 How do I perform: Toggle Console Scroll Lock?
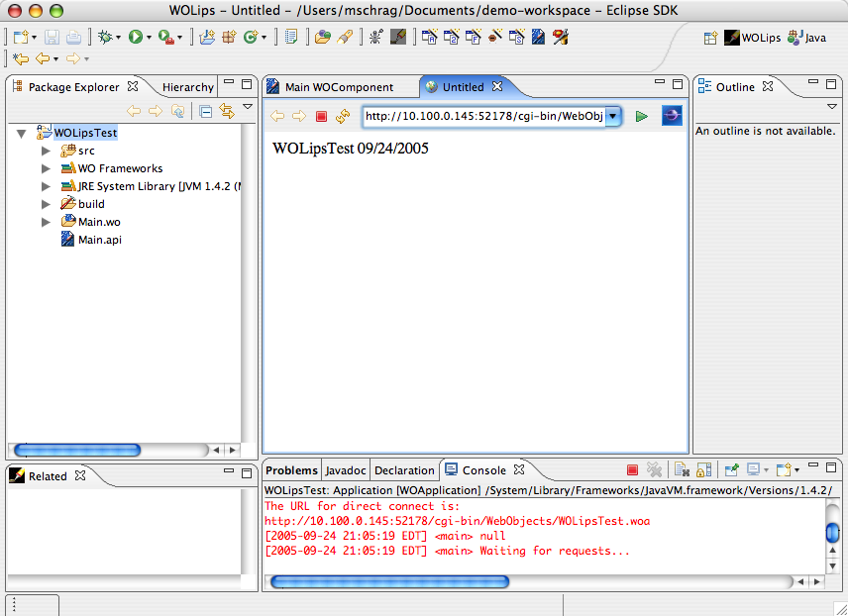coord(703,469)
